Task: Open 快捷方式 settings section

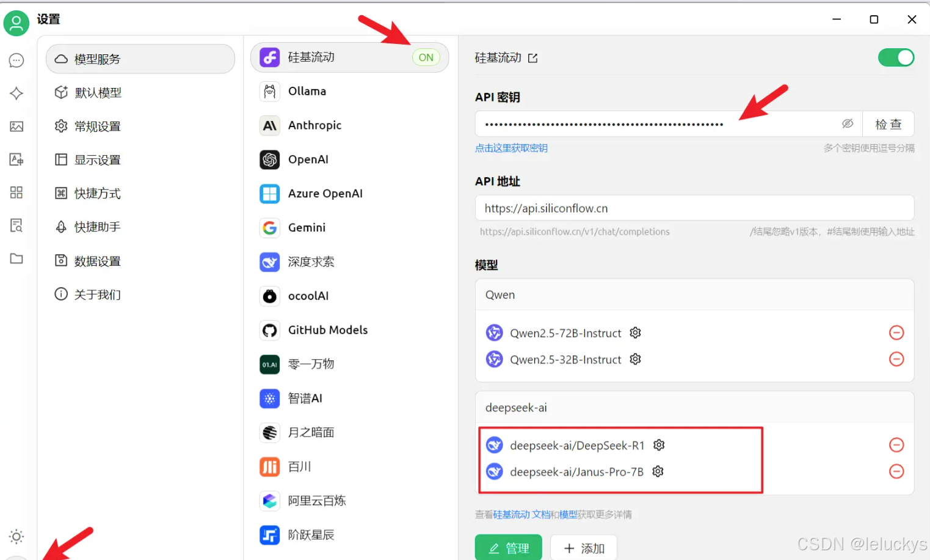Action: pyautogui.click(x=140, y=194)
